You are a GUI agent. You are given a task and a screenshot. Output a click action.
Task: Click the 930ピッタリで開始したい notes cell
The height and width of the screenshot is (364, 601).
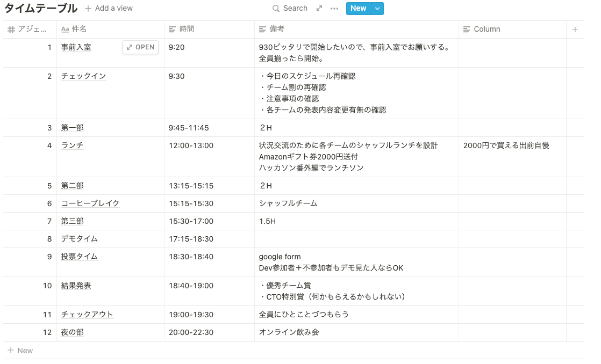pyautogui.click(x=356, y=53)
